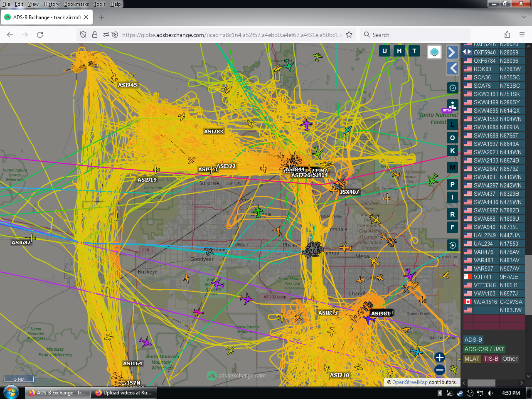This screenshot has height=399, width=532.
Task: Open the BETA statistics feature icon
Action: [453, 106]
